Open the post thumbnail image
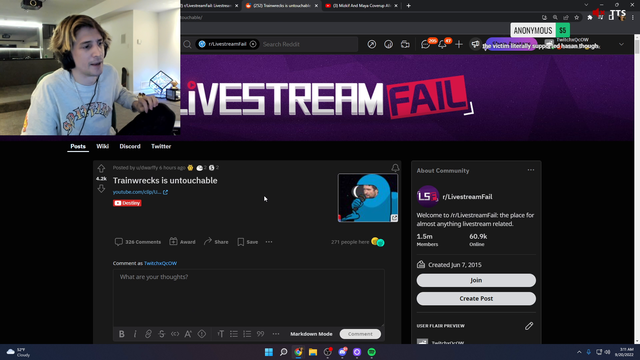640x360 pixels. (368, 198)
